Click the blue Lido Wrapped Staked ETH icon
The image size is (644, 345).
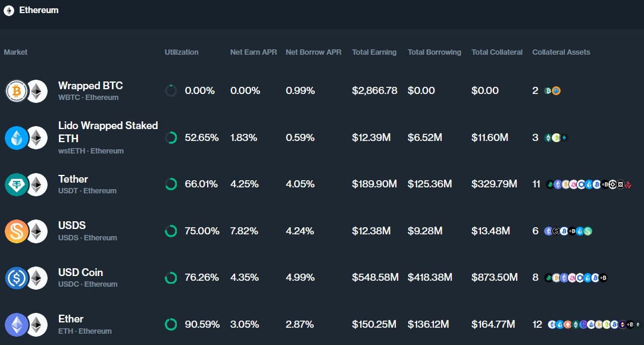[x=17, y=138]
